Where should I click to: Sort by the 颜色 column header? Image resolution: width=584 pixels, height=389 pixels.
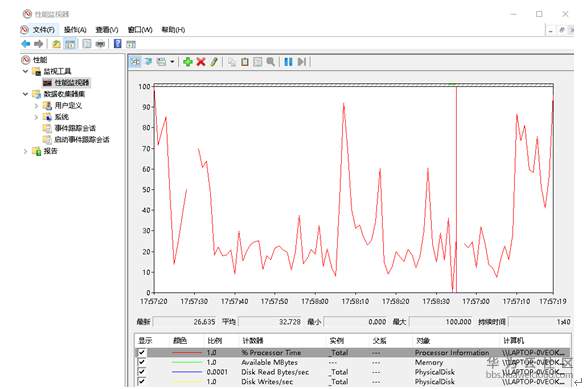pos(180,340)
